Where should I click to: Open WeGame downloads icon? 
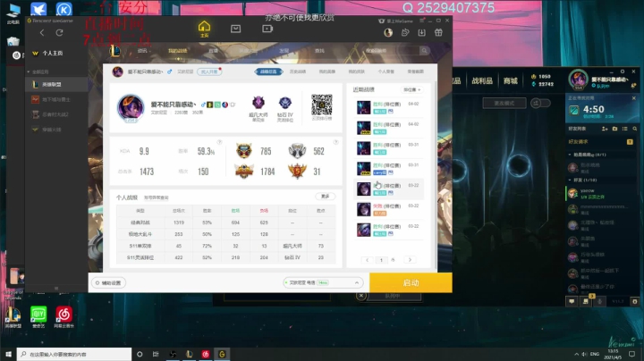(x=422, y=32)
